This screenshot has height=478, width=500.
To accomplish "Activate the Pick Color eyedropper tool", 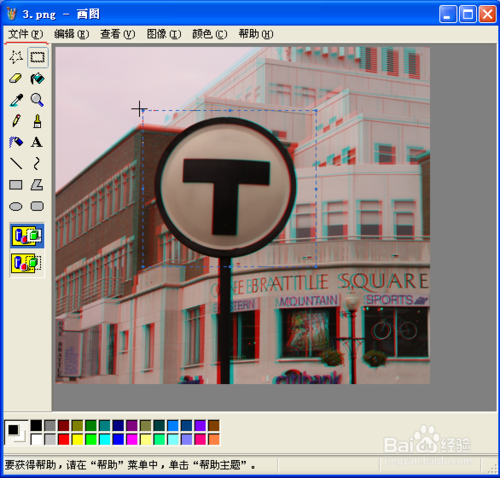I will (x=16, y=100).
